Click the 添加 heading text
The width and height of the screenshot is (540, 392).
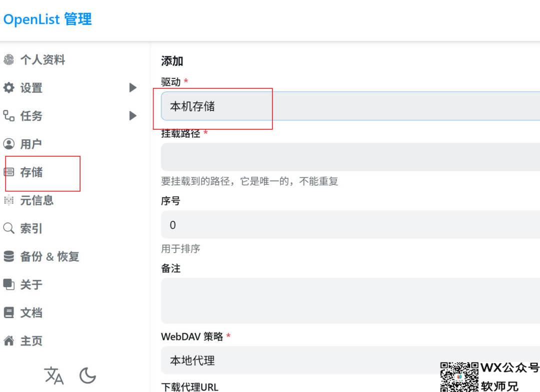coord(172,61)
